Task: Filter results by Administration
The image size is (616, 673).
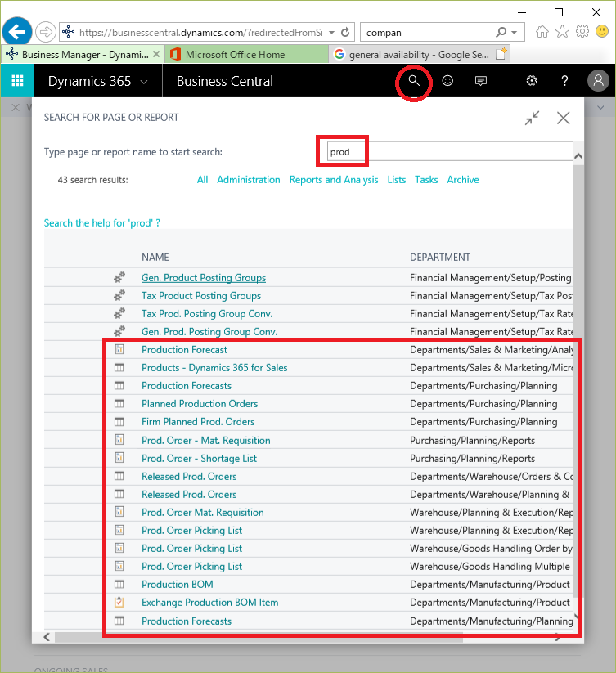Action: click(248, 179)
